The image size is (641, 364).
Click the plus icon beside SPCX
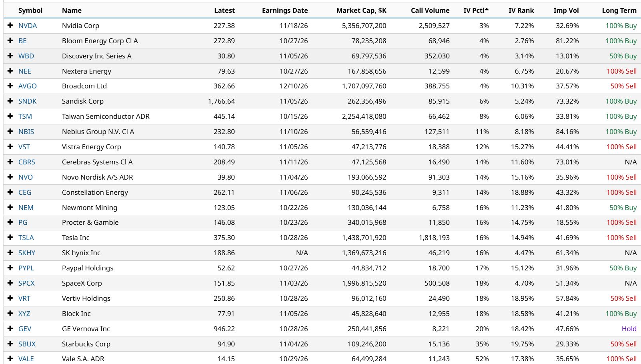(10, 283)
